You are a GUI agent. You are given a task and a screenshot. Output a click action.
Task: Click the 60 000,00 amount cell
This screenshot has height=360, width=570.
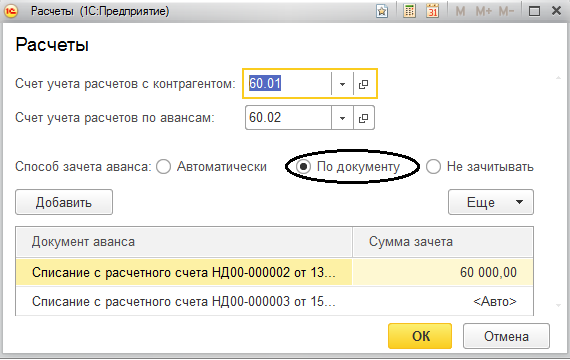coord(443,272)
